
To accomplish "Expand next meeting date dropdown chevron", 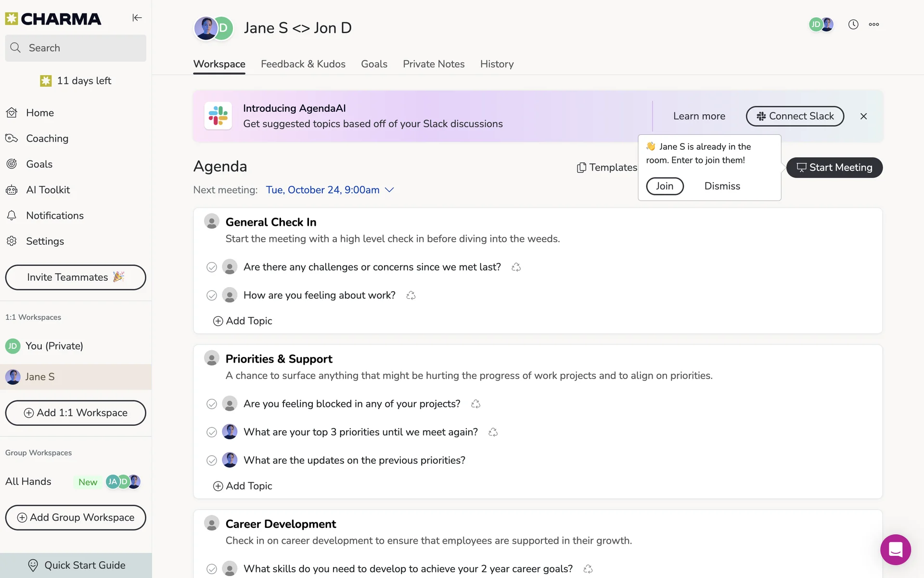I will [x=390, y=190].
